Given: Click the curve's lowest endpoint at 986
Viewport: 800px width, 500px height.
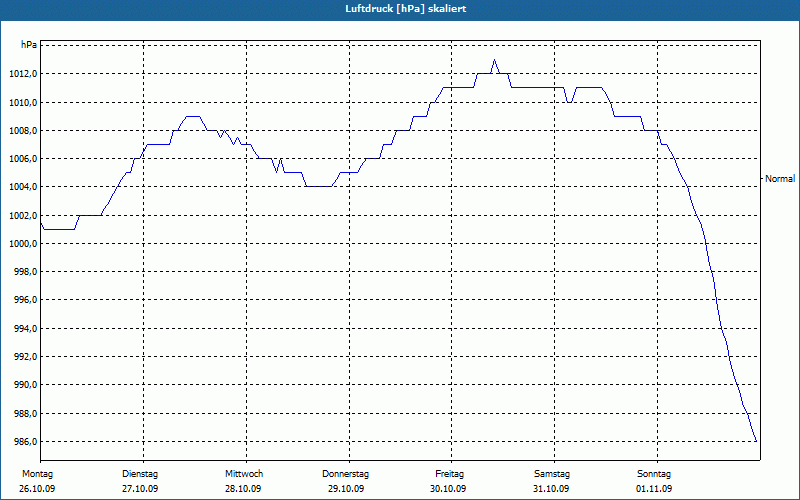Looking at the screenshot, I should [x=756, y=440].
